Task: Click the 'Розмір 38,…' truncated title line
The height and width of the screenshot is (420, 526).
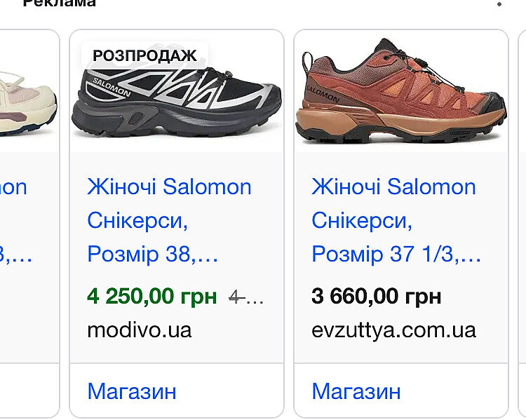Action: click(x=153, y=255)
